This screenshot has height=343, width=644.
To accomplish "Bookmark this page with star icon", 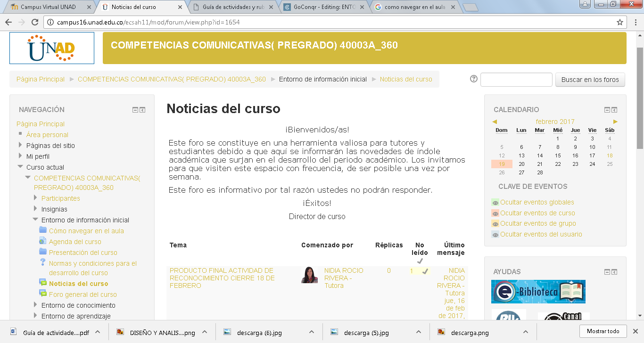I will [620, 22].
